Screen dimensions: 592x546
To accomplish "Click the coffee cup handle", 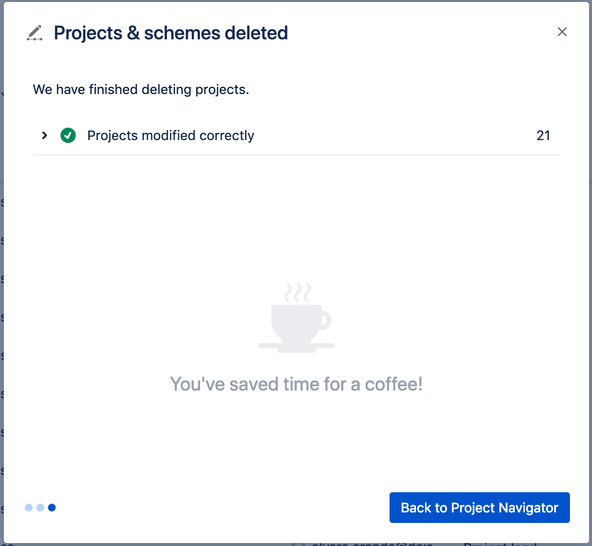I will pyautogui.click(x=325, y=321).
